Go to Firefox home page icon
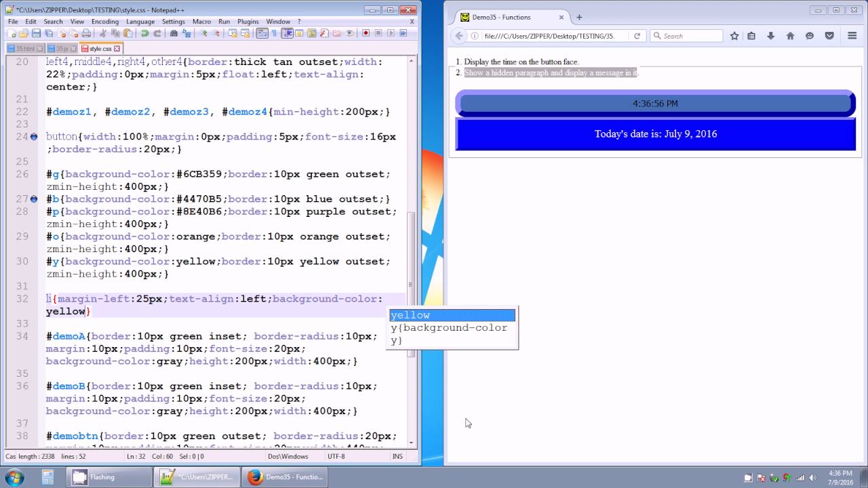The width and height of the screenshot is (868, 488). click(790, 36)
